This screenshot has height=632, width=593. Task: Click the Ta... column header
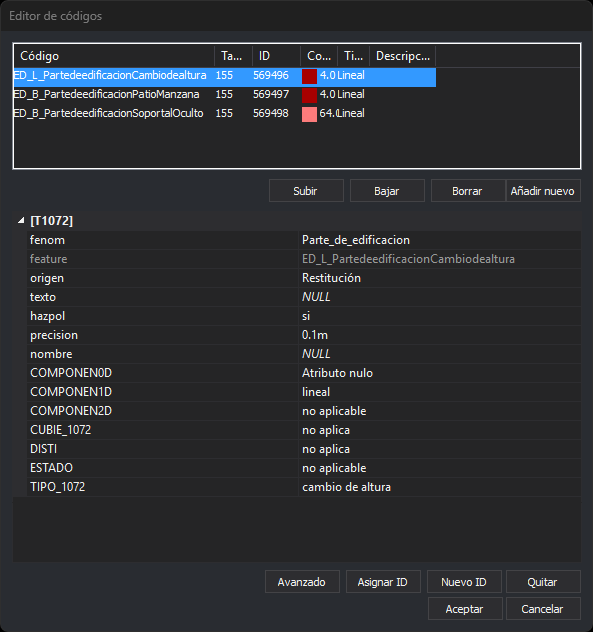pos(233,56)
